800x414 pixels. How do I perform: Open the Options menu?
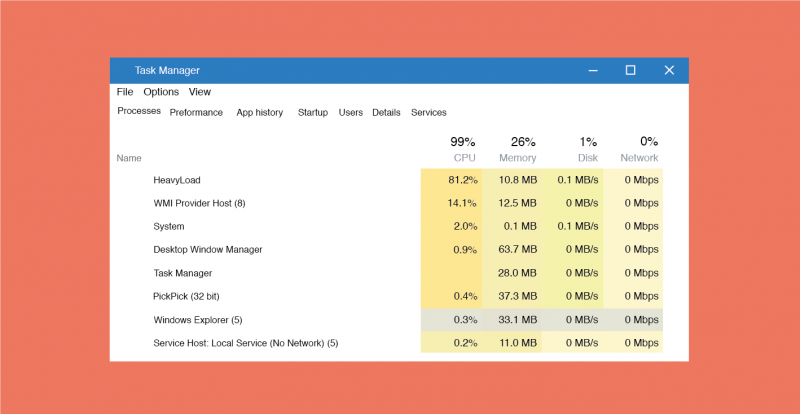(161, 92)
